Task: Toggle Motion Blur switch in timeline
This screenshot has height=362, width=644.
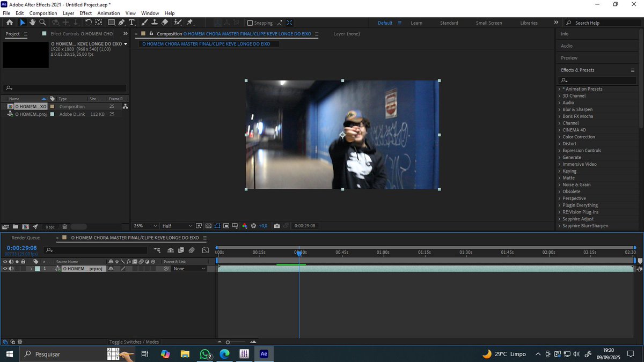Action: (192, 250)
